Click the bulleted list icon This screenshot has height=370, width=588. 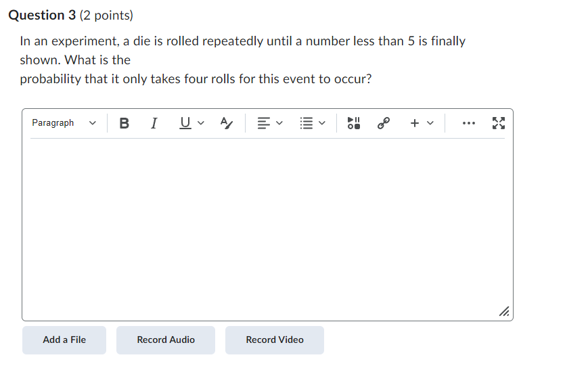pyautogui.click(x=307, y=123)
